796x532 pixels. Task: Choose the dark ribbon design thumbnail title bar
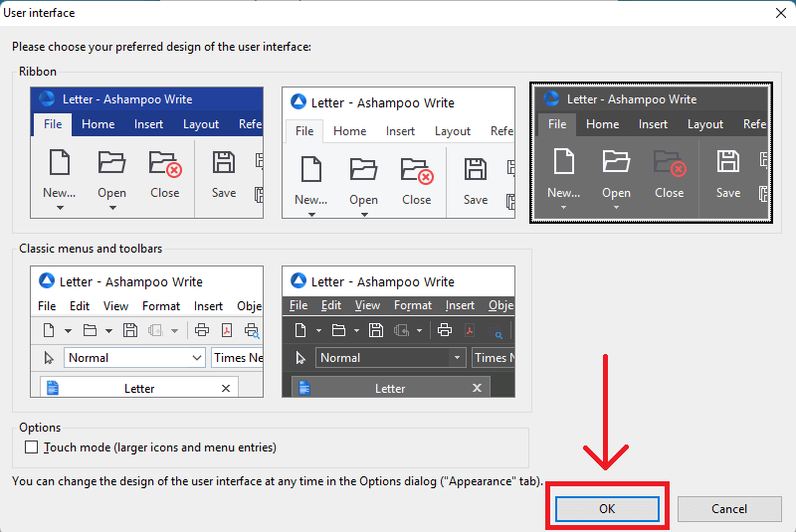tap(651, 98)
